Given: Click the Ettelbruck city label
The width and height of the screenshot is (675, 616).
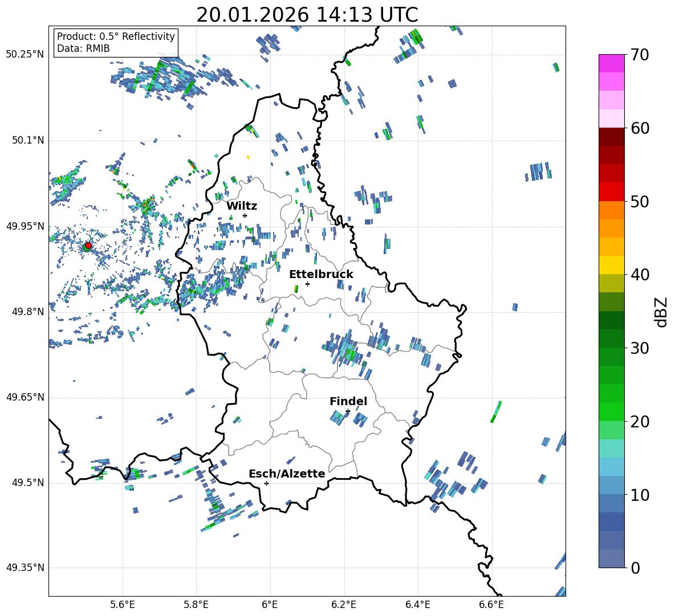Looking at the screenshot, I should pyautogui.click(x=321, y=275).
